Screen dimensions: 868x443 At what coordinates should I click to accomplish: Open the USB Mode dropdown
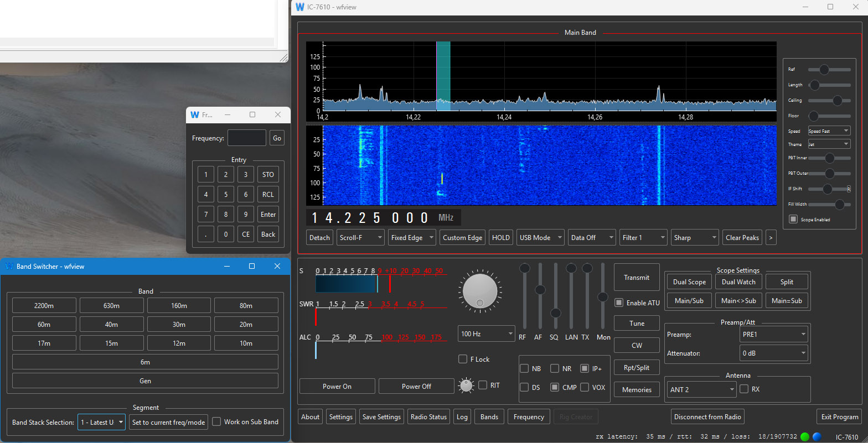540,238
